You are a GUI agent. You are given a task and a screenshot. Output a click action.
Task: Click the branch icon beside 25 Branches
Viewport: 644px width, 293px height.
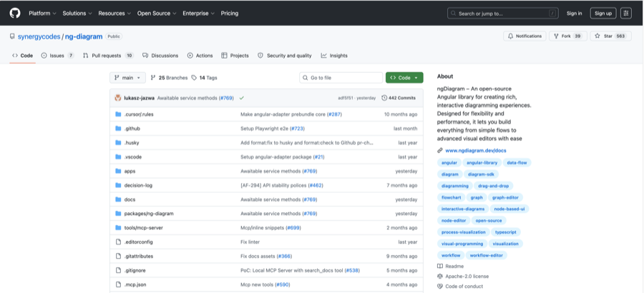(x=153, y=78)
